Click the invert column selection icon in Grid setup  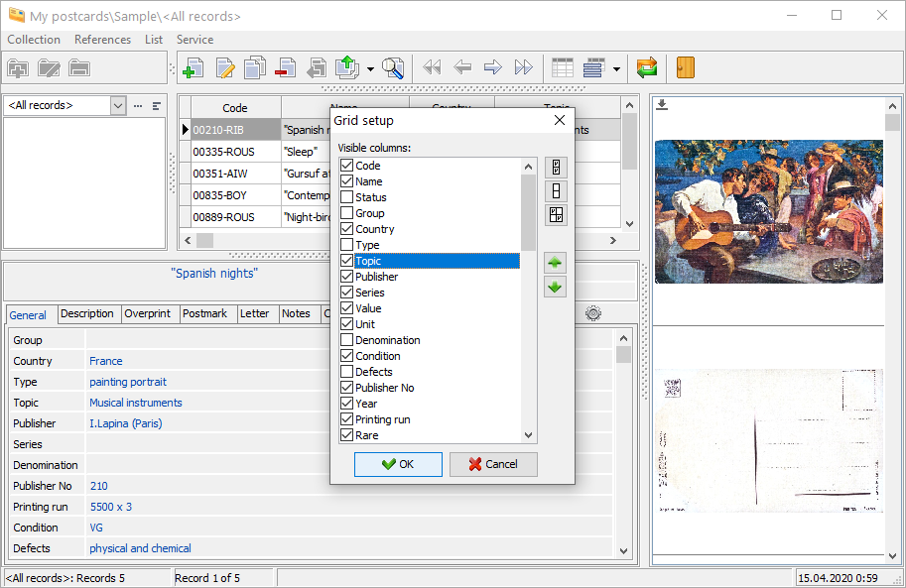(x=556, y=215)
